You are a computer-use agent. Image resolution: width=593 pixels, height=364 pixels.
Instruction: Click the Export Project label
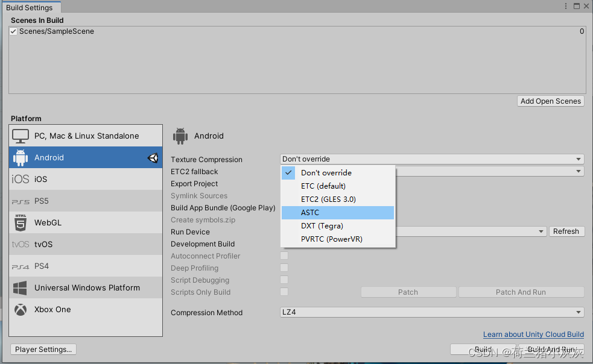(x=194, y=184)
